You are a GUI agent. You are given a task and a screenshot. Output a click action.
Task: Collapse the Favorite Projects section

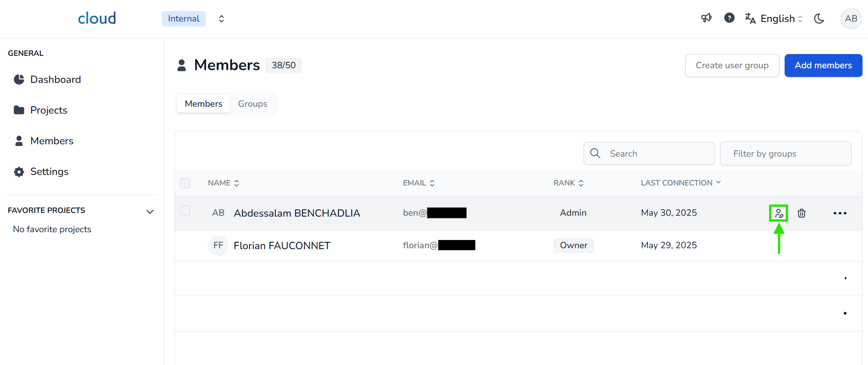(x=150, y=212)
